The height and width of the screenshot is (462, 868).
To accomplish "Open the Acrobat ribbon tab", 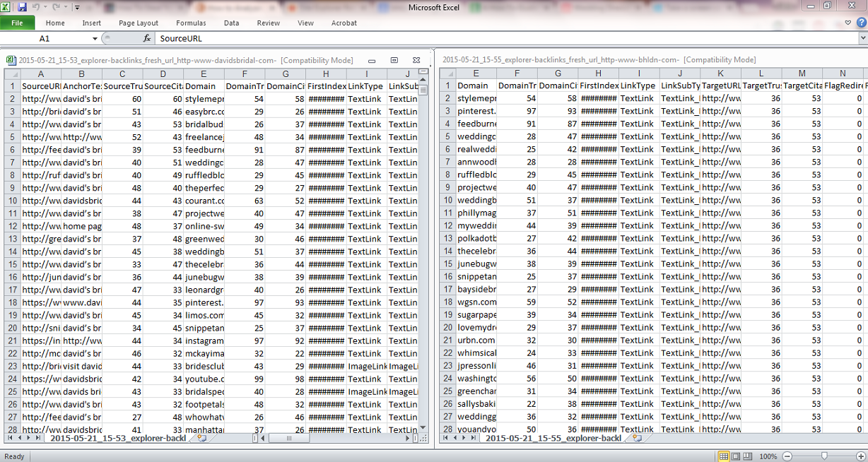I will coord(344,23).
